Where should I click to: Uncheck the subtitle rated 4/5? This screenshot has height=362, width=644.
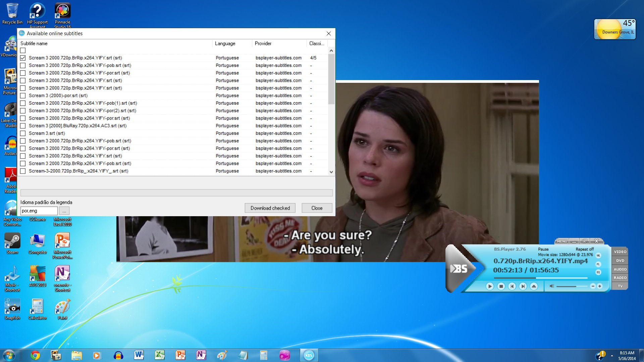tap(23, 58)
